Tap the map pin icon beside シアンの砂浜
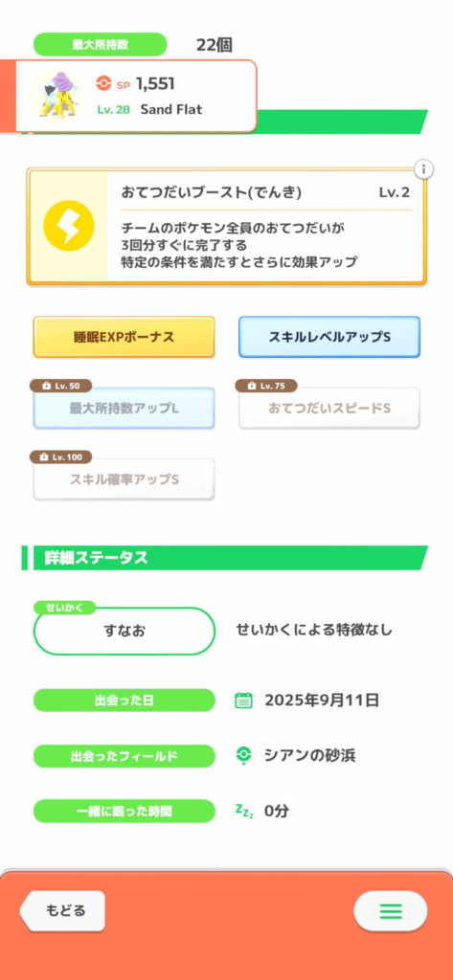 click(243, 756)
